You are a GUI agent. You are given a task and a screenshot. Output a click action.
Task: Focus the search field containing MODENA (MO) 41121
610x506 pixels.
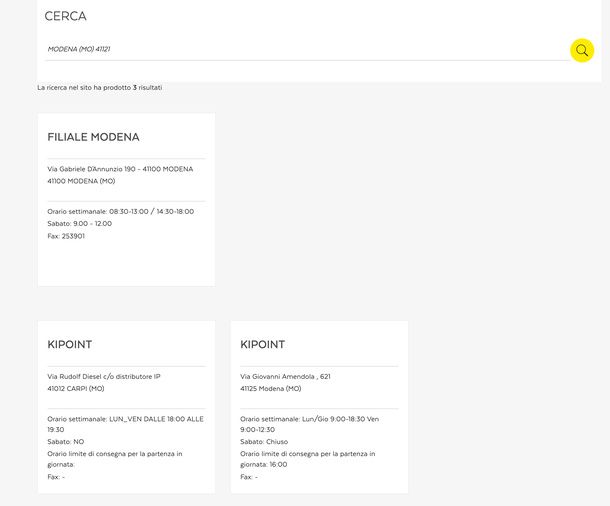(307, 49)
